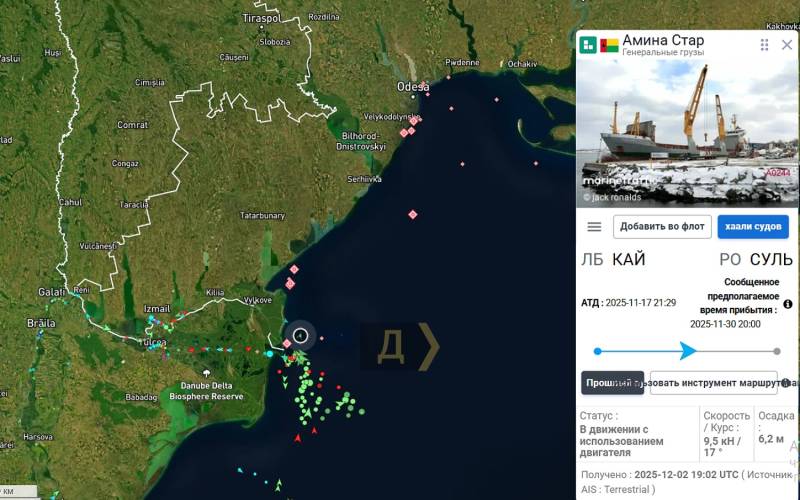Viewport: 800px width, 500px height.
Task: Click the pink diamond marker near Serhiivka offshore
Action: (413, 214)
